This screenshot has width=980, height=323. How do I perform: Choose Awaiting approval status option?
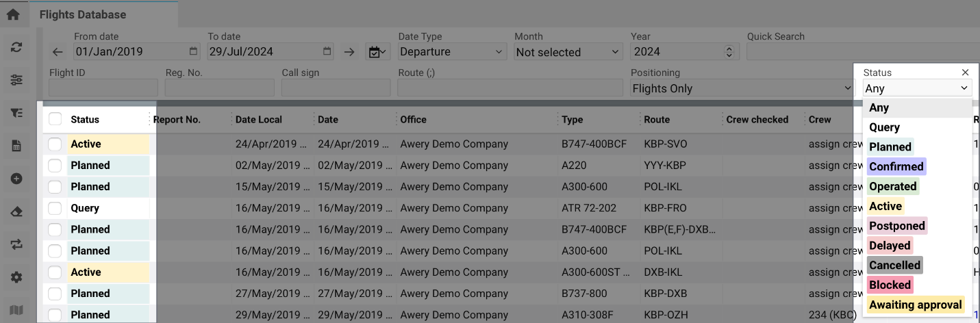tap(916, 305)
